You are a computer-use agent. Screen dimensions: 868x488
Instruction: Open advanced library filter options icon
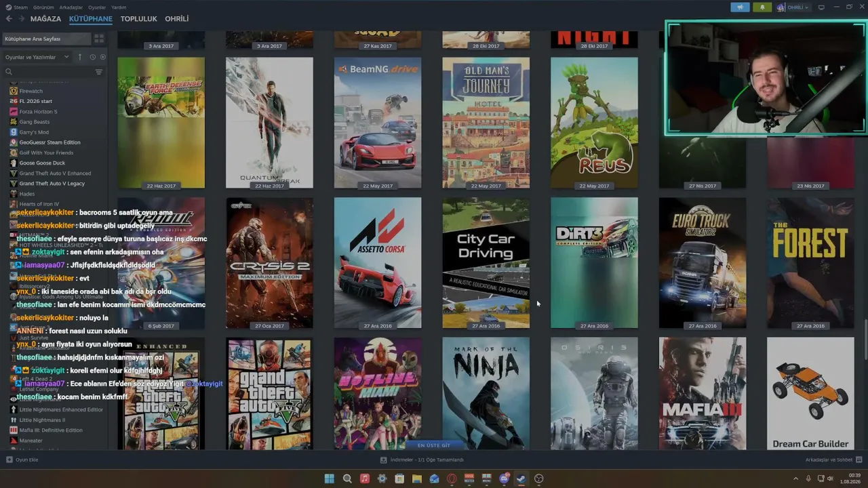tap(99, 72)
